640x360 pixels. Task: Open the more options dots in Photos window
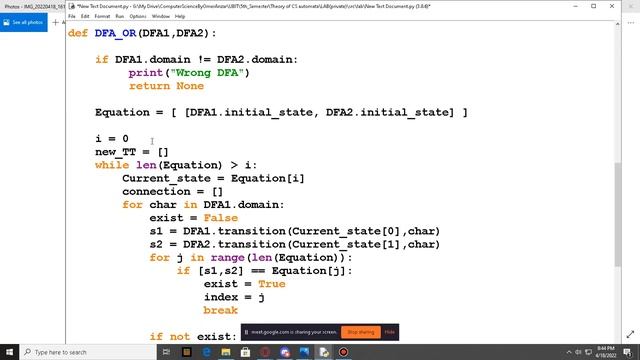tap(631, 23)
